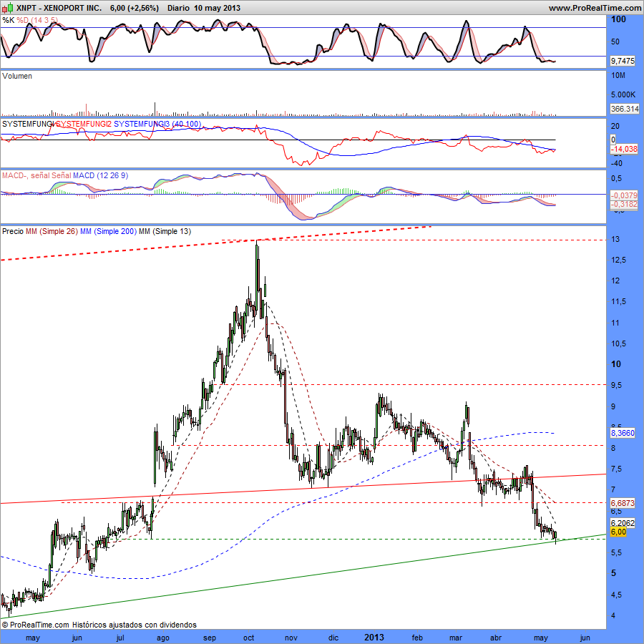644x644 pixels.
Task: Click the '6,00 (+2,56%)' price change text
Action: coord(135,8)
